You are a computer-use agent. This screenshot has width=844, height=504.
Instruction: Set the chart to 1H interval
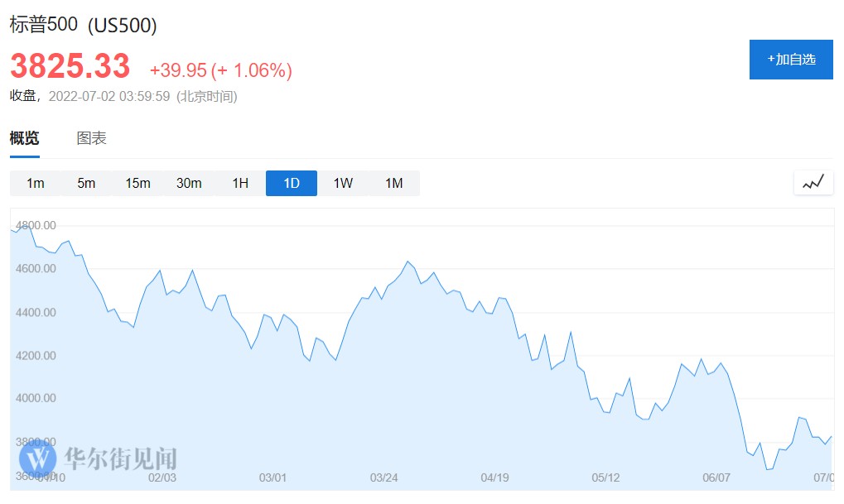(240, 183)
